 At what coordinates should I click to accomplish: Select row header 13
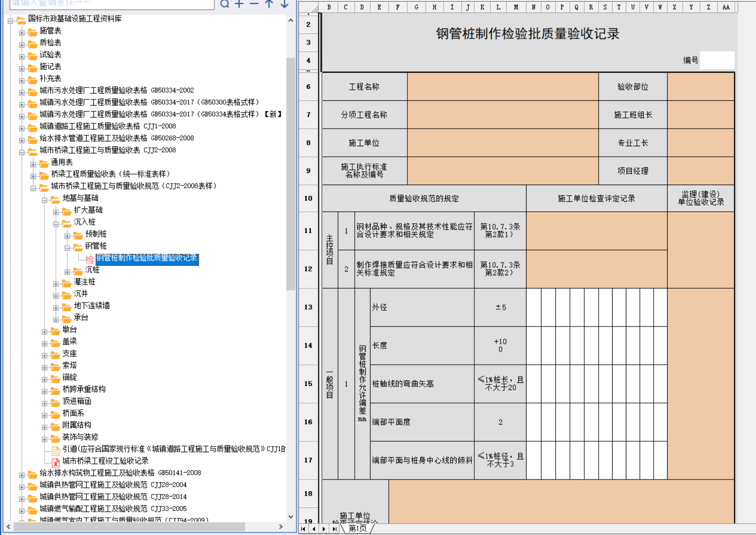click(308, 307)
